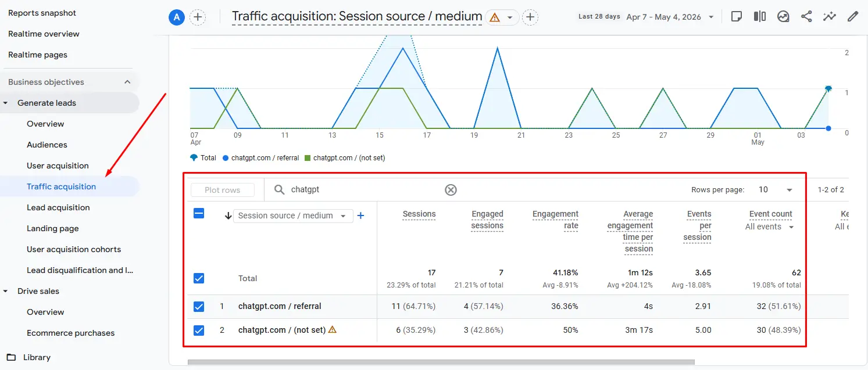Image resolution: width=868 pixels, height=370 pixels.
Task: Click the horizontal scrollbar below the table
Action: pyautogui.click(x=441, y=362)
